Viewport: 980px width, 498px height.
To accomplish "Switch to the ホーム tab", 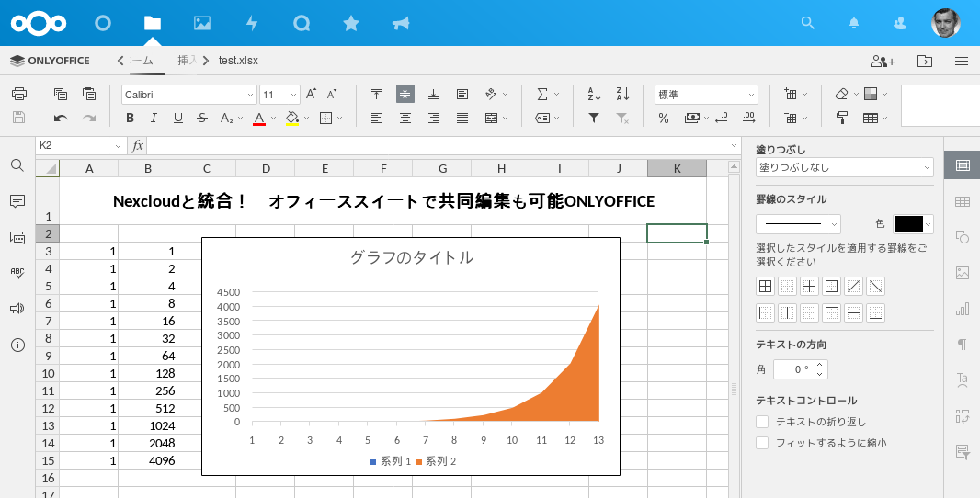I will [x=142, y=61].
